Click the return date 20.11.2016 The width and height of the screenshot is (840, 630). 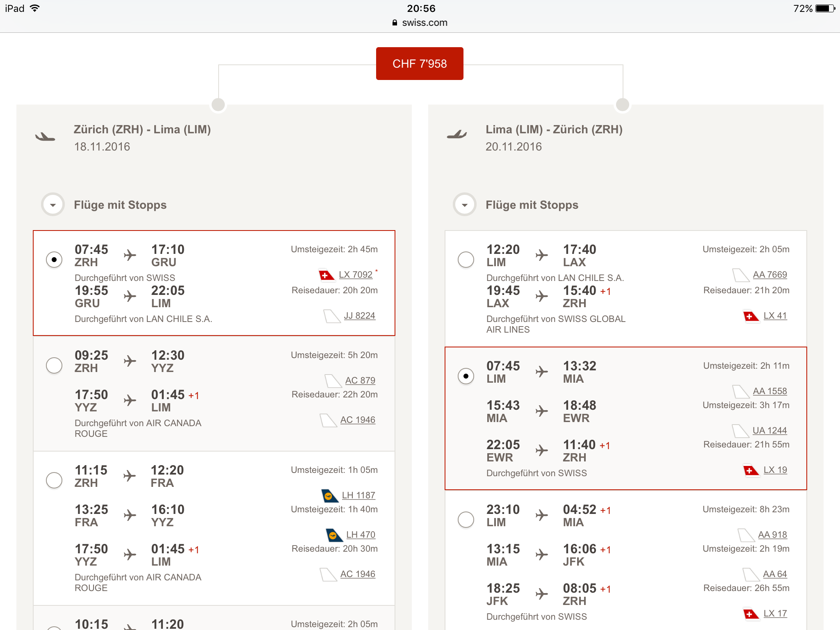[x=514, y=147]
